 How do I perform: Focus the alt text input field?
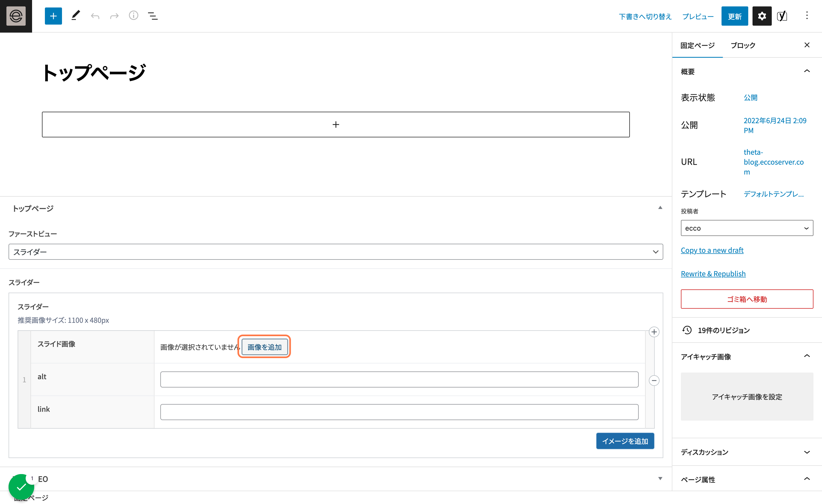click(399, 379)
